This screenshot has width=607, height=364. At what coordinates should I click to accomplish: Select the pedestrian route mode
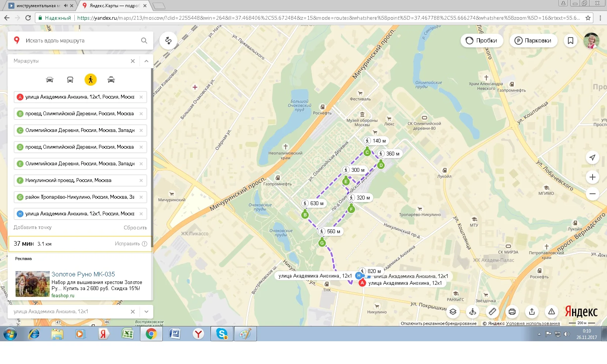[91, 80]
